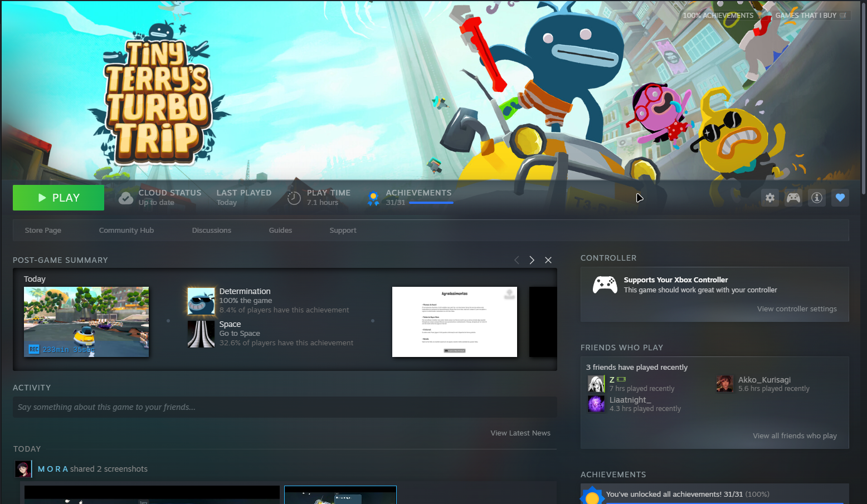Click '3 friends have played recently' text
This screenshot has width=867, height=504.
pyautogui.click(x=637, y=368)
